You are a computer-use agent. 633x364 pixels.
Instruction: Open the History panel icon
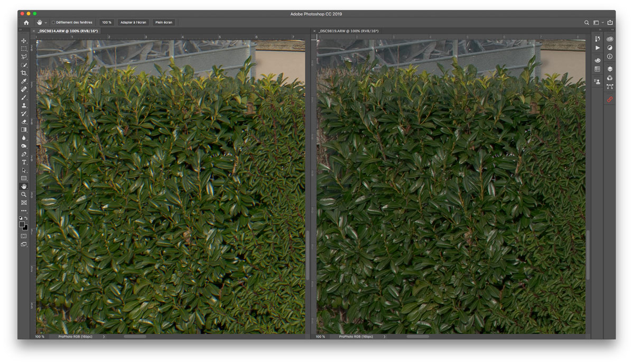point(597,39)
